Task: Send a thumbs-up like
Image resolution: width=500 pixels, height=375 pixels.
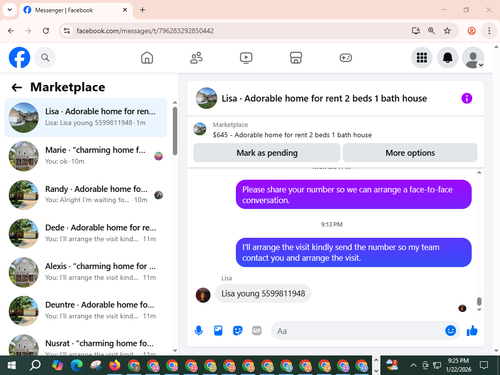Action: 472,331
